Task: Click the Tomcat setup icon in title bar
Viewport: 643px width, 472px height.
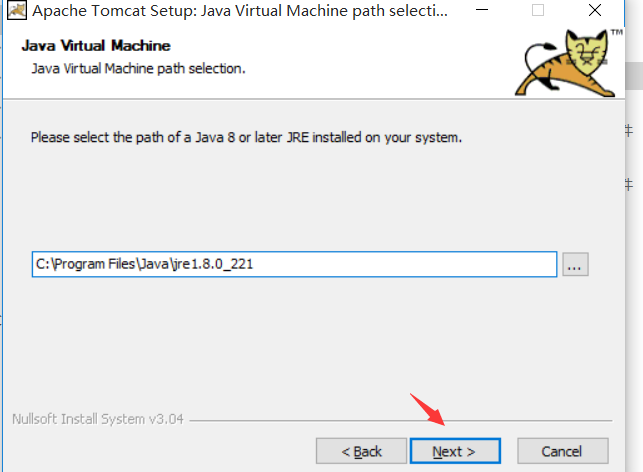Action: (17, 10)
